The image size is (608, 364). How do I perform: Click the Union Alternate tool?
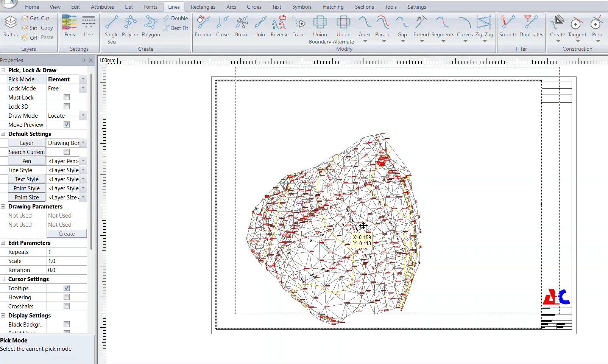[343, 30]
